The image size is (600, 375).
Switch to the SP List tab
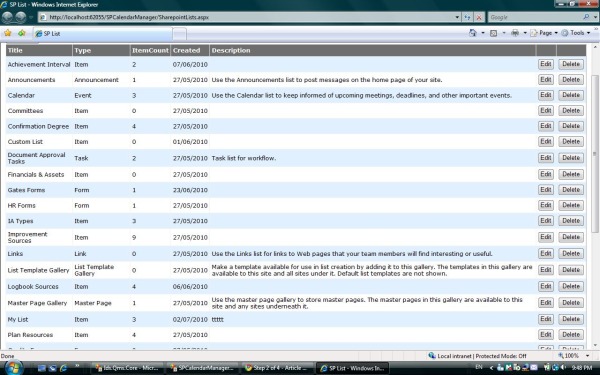click(102, 34)
